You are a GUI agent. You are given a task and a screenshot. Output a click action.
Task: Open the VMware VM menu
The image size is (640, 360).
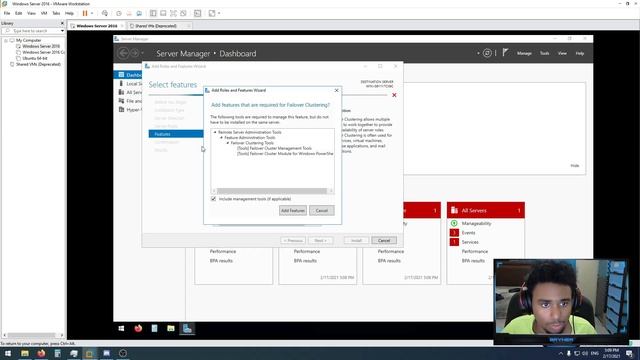(x=44, y=13)
